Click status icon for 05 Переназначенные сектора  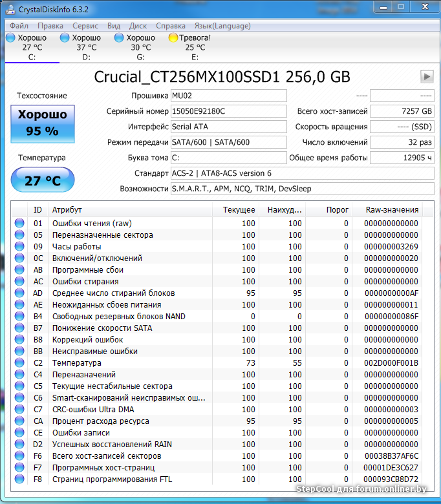(x=19, y=235)
